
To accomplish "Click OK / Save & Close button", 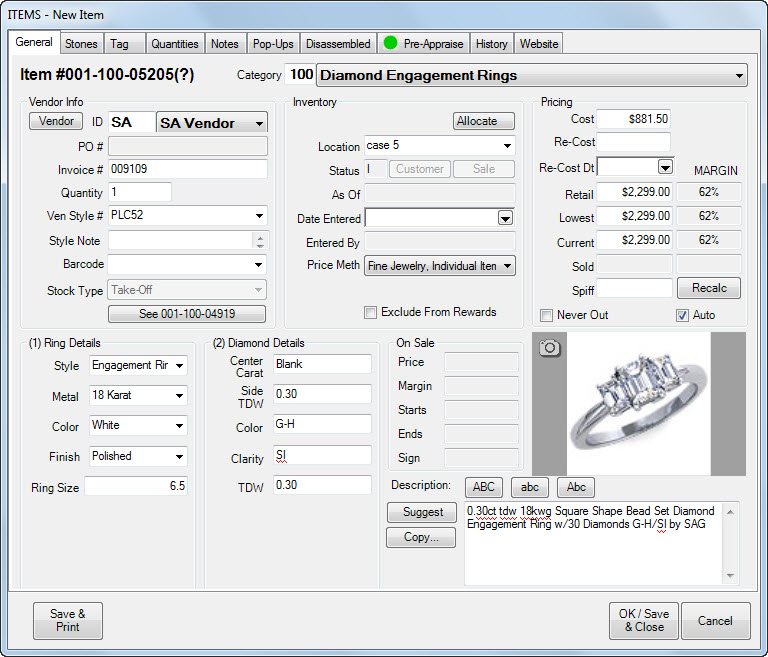I will 643,620.
